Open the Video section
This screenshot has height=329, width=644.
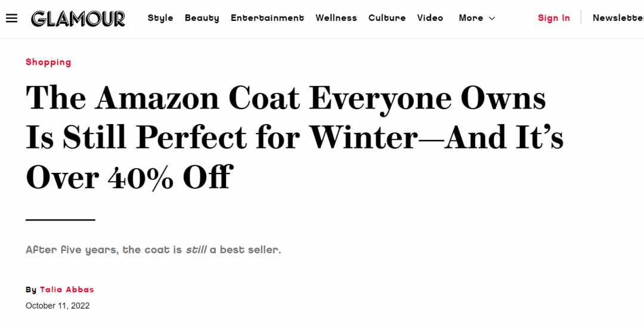(430, 18)
